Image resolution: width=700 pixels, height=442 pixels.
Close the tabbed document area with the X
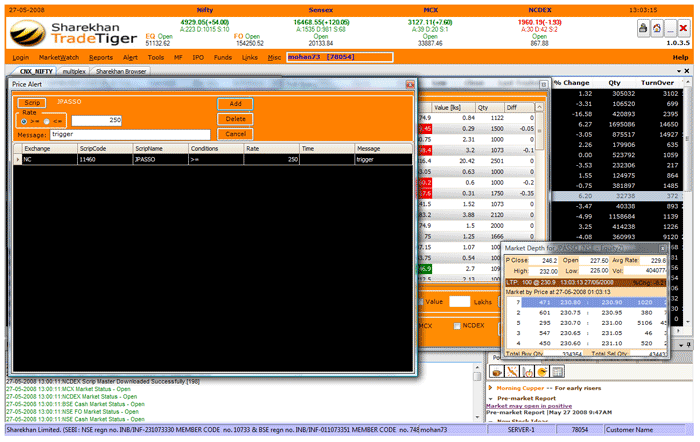tap(687, 71)
